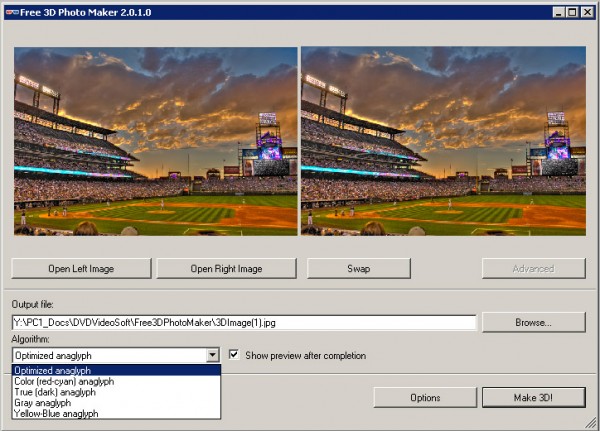The width and height of the screenshot is (600, 431).
Task: Click into the Output file path field
Action: pyautogui.click(x=244, y=323)
